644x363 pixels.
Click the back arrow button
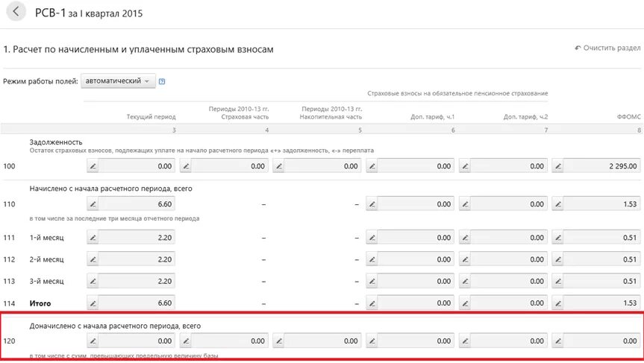tap(17, 13)
